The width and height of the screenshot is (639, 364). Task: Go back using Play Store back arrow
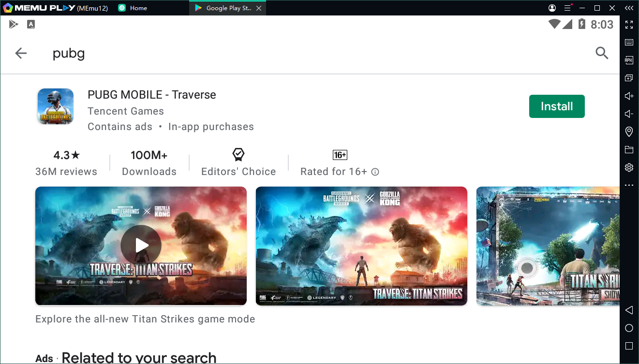[21, 53]
